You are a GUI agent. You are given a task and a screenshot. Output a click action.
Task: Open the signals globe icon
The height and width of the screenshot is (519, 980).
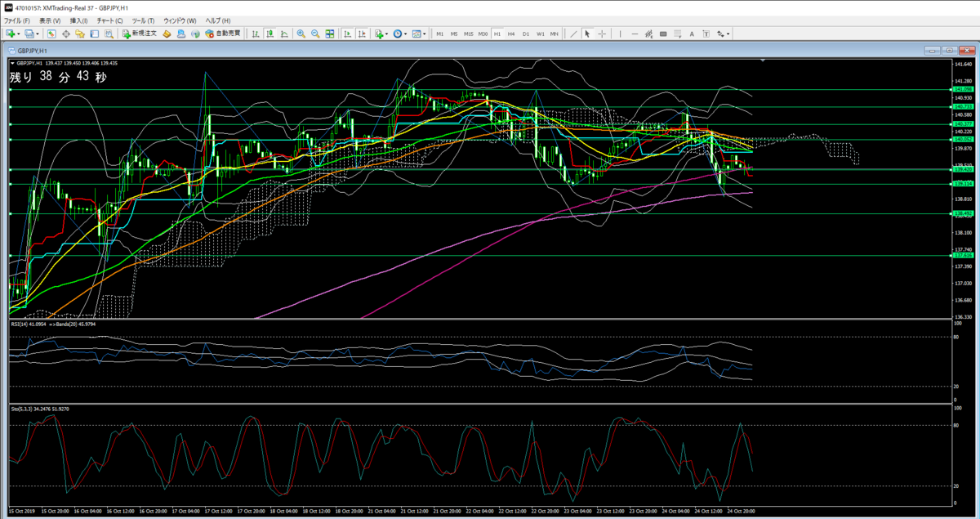coord(195,34)
